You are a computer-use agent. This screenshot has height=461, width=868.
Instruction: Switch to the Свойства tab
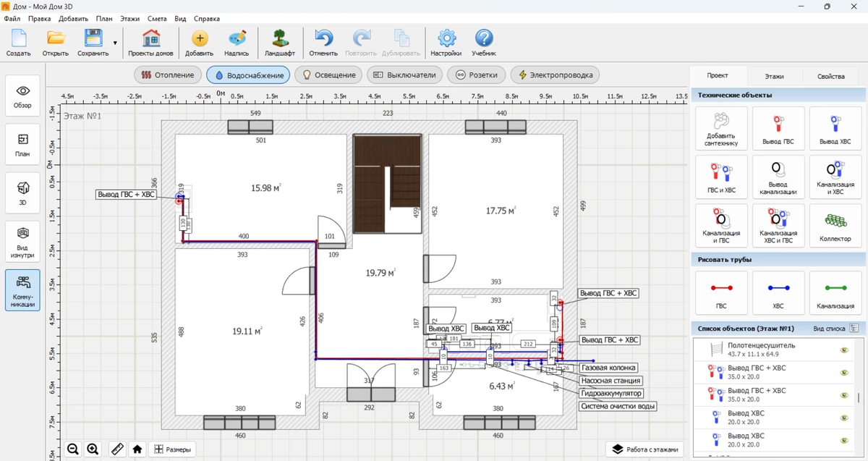coord(830,76)
